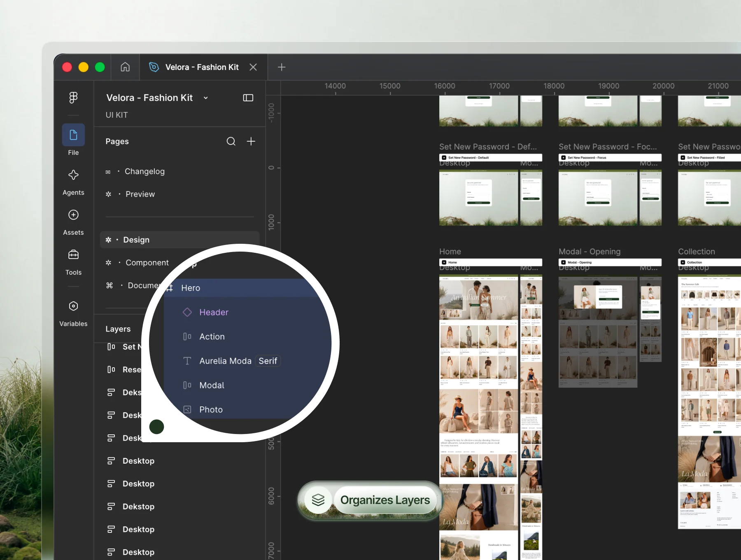The image size is (741, 560).
Task: Click the 'Pages' section heading
Action: 117,141
